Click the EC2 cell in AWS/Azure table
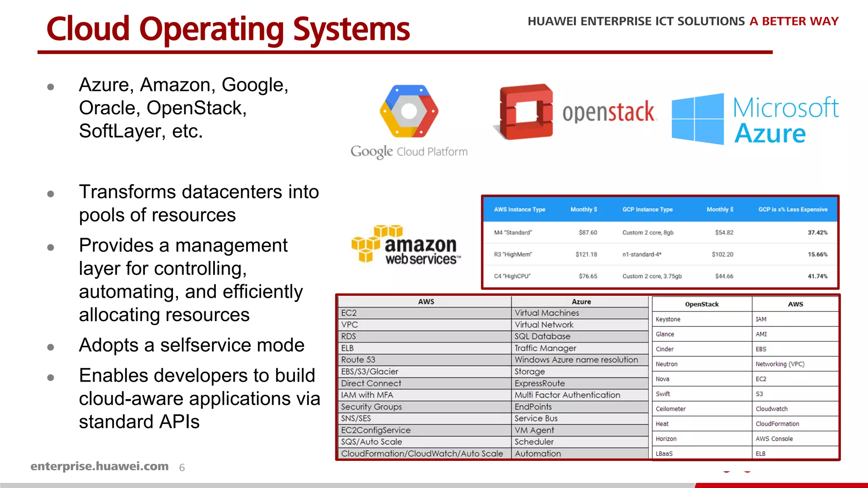 425,313
